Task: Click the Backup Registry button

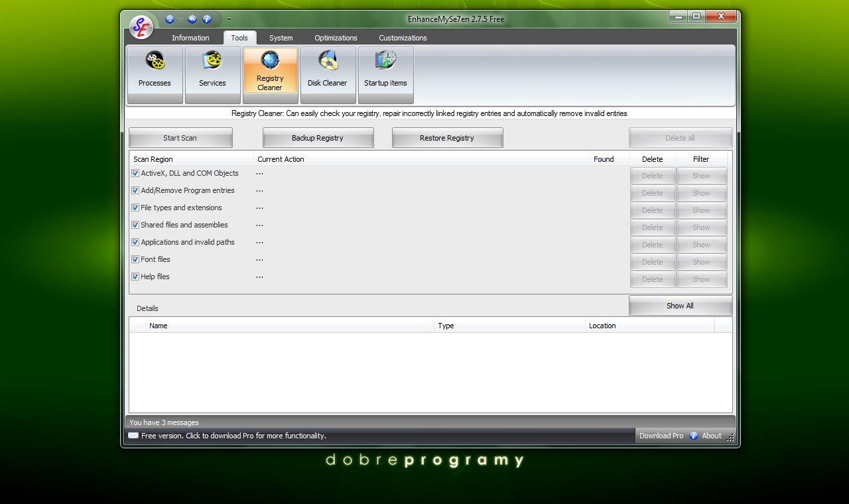Action: pos(318,138)
